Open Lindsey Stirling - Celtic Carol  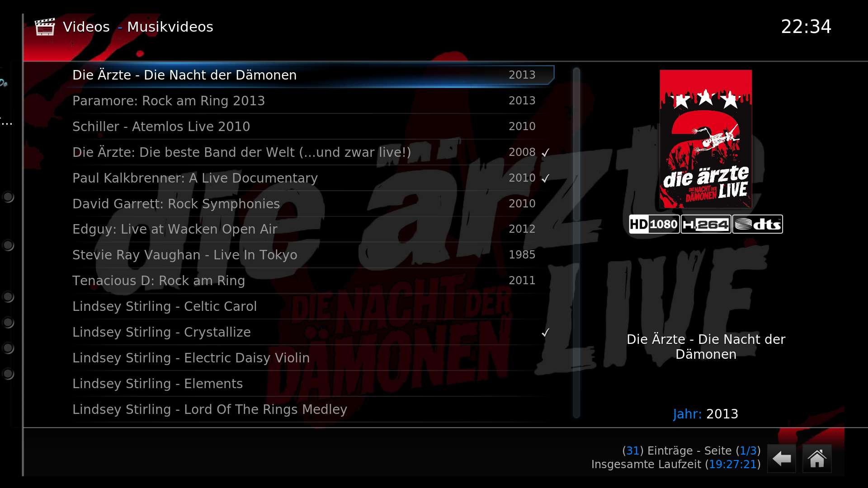[x=312, y=306]
